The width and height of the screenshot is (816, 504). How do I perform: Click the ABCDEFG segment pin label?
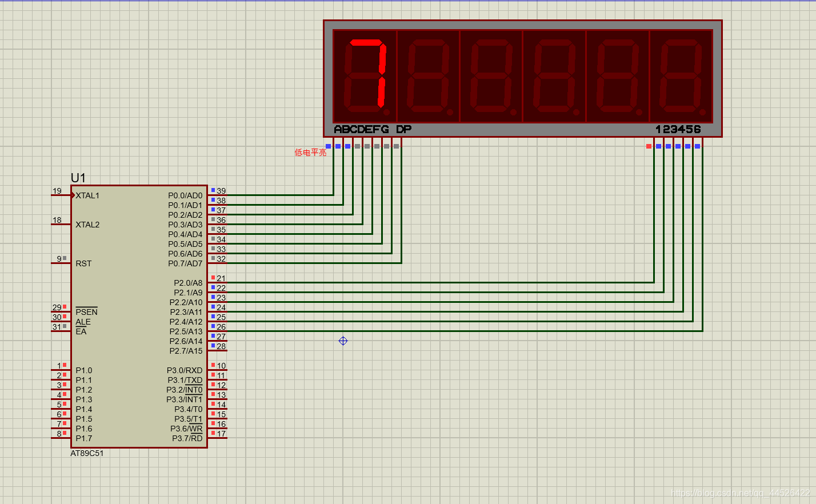coord(361,129)
